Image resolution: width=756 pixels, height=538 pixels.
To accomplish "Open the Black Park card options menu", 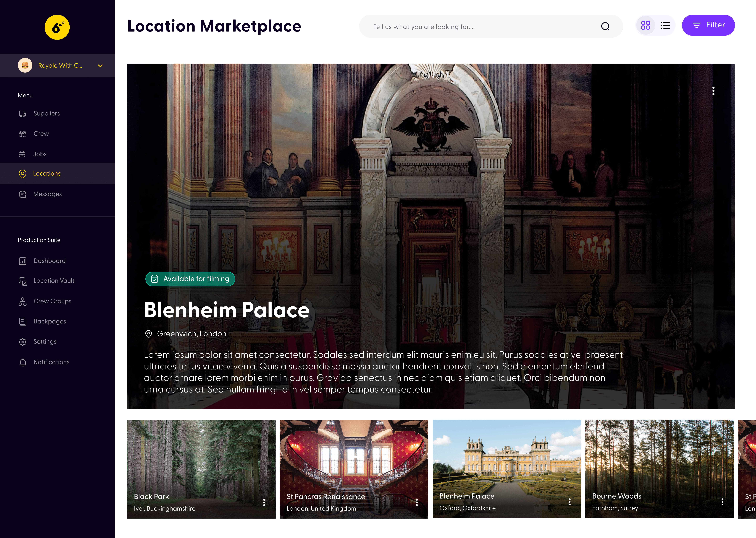I will pyautogui.click(x=264, y=502).
